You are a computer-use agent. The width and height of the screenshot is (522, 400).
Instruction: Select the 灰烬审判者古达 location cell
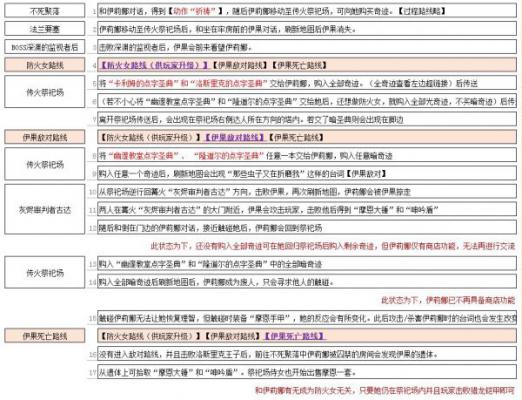[x=45, y=210]
